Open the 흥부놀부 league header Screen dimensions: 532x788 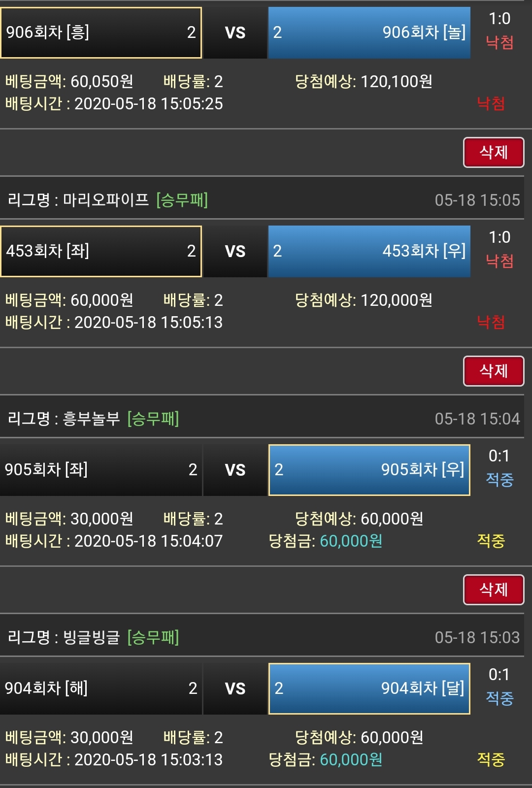click(x=91, y=419)
